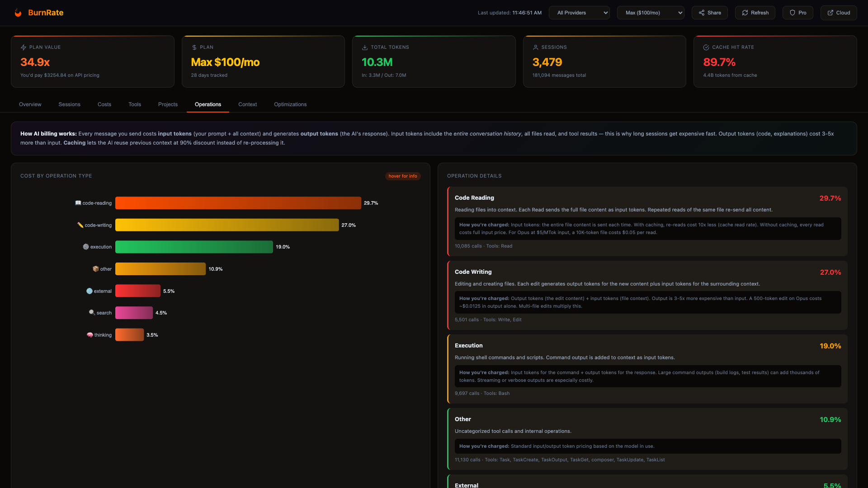
Task: Open the Max ($100/mo) plan dropdown
Action: pos(650,13)
